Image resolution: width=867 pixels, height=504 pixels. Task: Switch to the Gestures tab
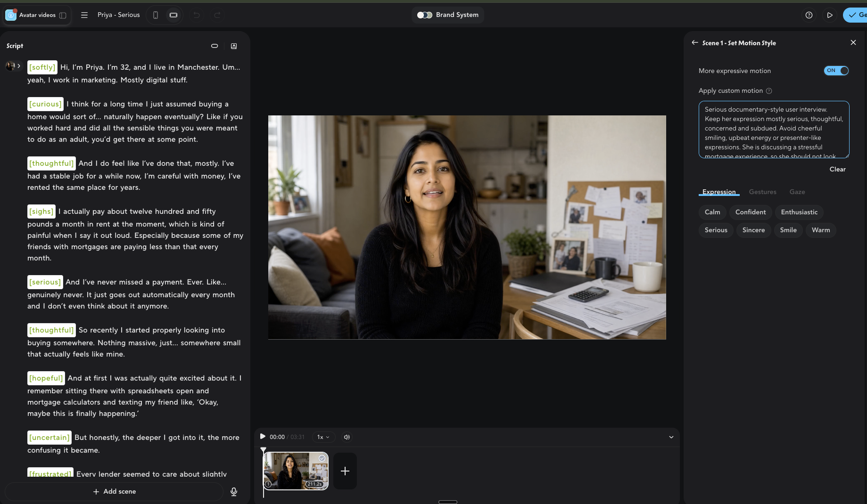click(763, 192)
